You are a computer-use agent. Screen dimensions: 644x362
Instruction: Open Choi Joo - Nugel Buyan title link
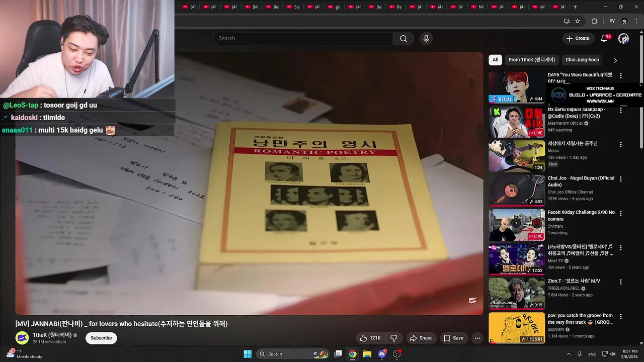pyautogui.click(x=581, y=182)
